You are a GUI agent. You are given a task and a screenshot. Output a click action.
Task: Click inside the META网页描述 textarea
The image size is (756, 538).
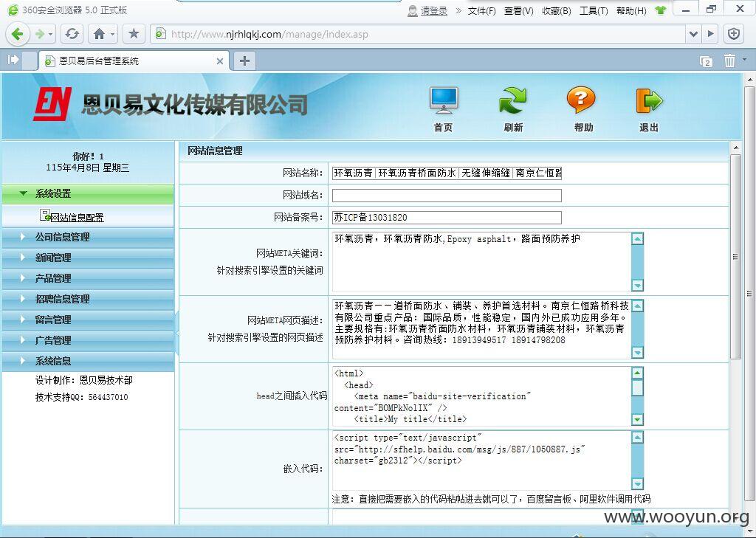[x=481, y=329]
